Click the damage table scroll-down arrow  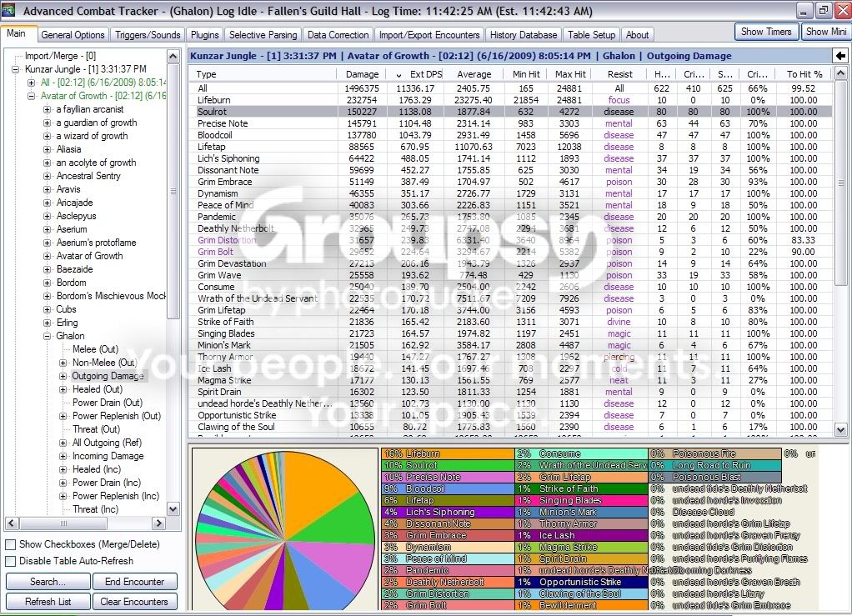coord(840,429)
